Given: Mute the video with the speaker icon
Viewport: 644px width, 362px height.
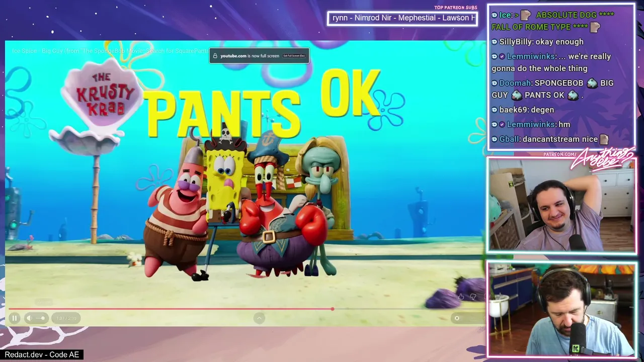Looking at the screenshot, I should click(29, 318).
